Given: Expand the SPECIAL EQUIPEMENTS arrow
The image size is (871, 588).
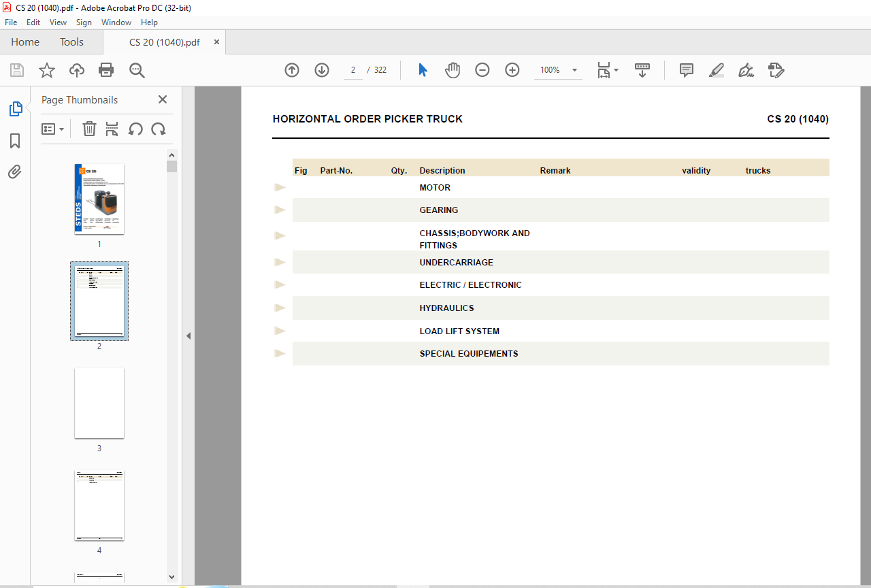Looking at the screenshot, I should (280, 353).
